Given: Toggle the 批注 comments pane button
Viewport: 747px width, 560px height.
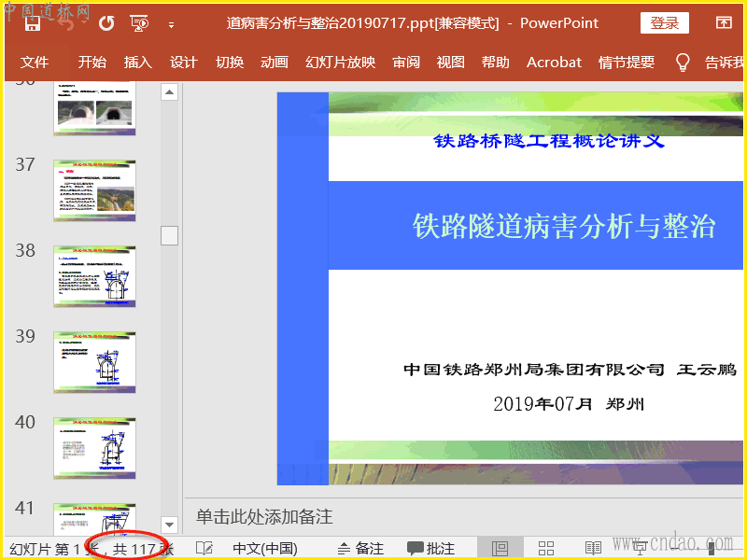Looking at the screenshot, I should pos(431,549).
